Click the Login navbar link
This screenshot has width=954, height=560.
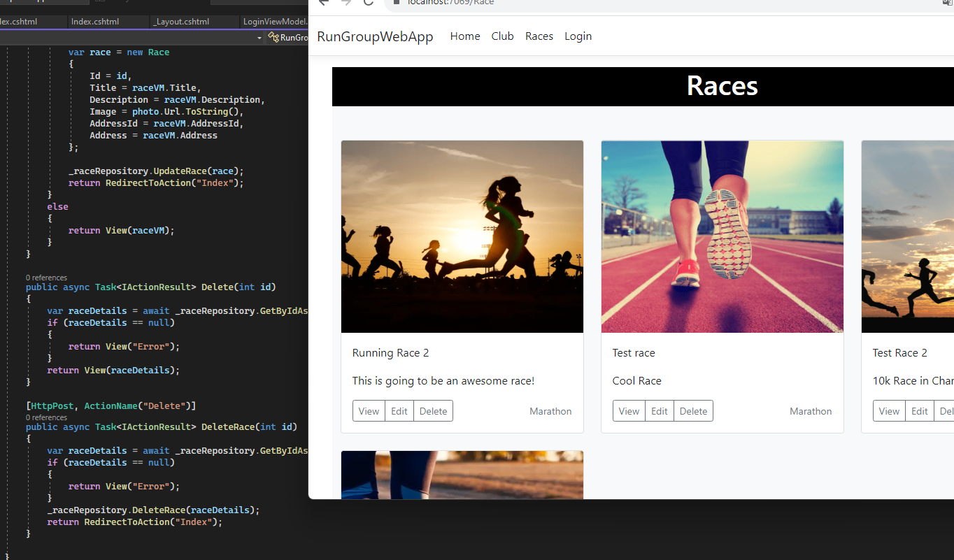[578, 36]
